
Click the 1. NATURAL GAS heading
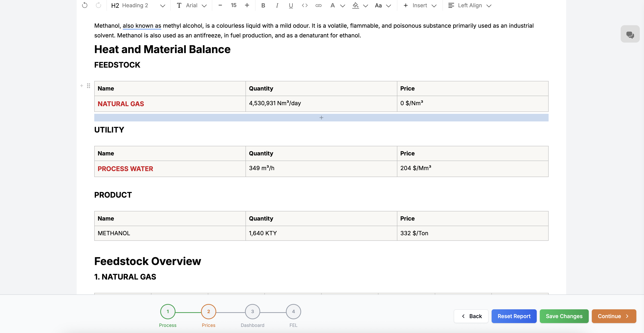click(x=125, y=277)
